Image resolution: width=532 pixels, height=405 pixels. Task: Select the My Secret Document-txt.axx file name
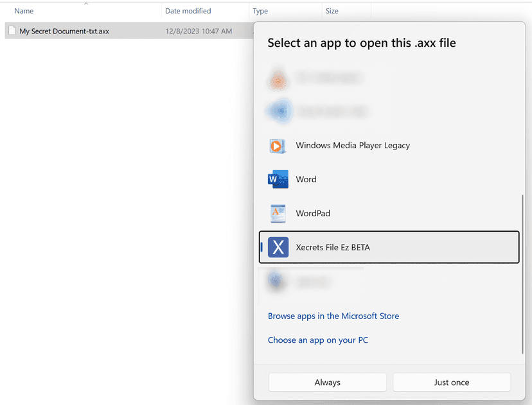(x=64, y=31)
